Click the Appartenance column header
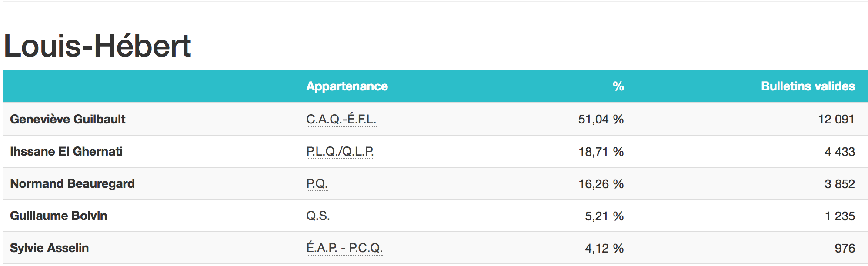Screen dimensions: 868x266 click(x=347, y=86)
